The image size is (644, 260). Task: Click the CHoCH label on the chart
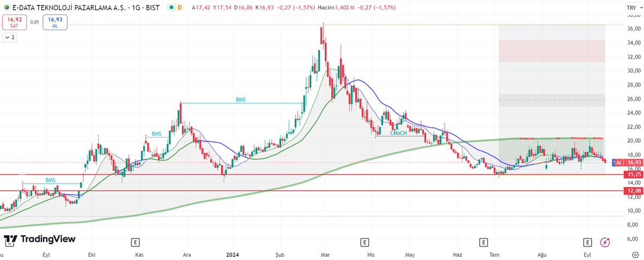[398, 133]
